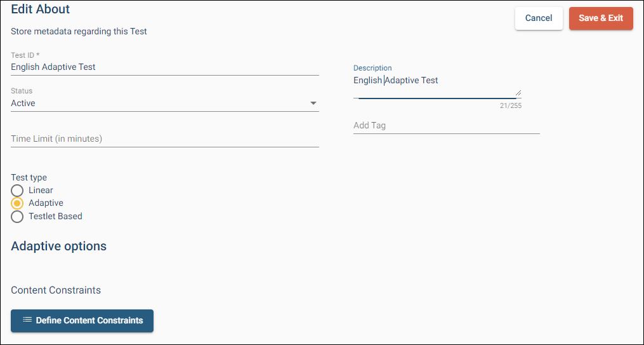Screen dimensions: 644x345
Task: Click the Test type label
Action: [x=29, y=177]
